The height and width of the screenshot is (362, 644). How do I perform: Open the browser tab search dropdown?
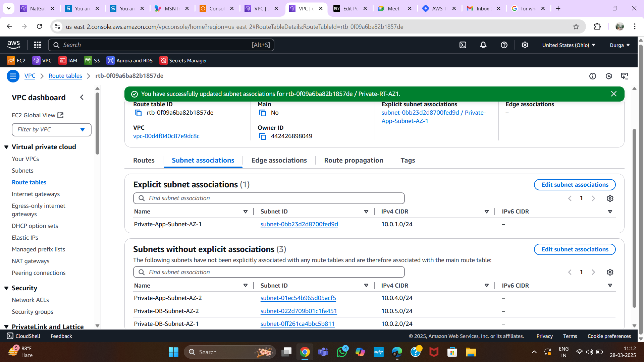coord(9,8)
